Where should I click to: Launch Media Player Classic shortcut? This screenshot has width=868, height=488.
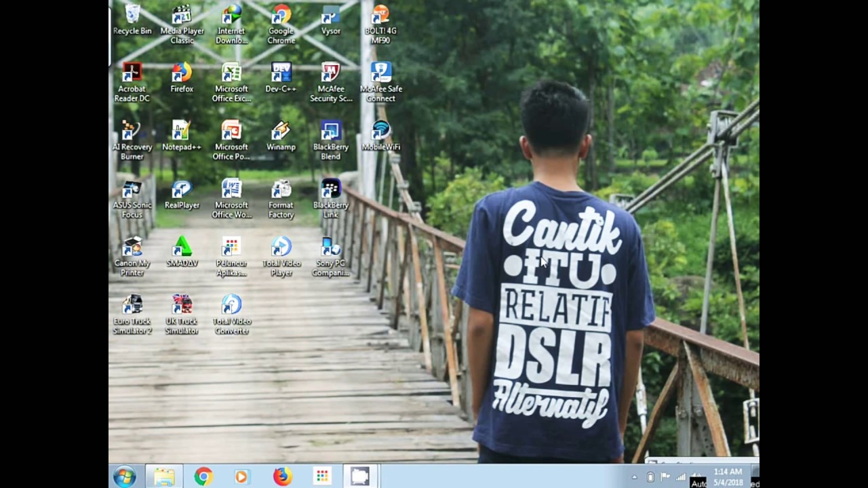pyautogui.click(x=182, y=24)
